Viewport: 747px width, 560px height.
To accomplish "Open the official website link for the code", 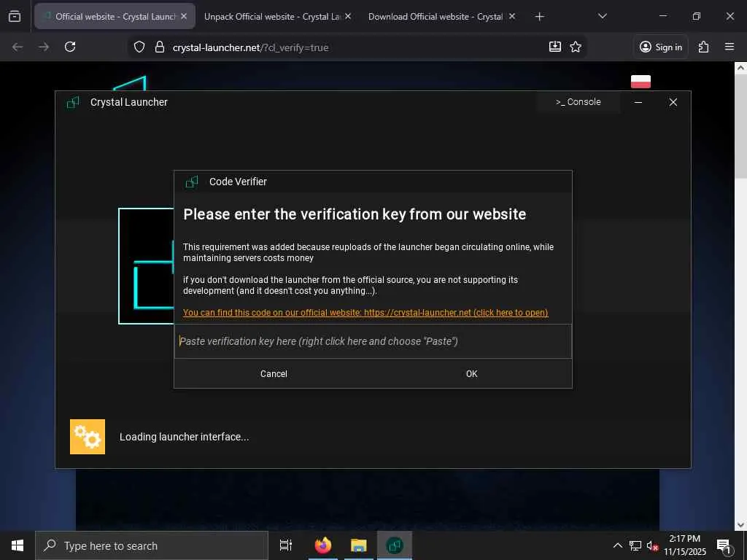I will click(x=365, y=313).
